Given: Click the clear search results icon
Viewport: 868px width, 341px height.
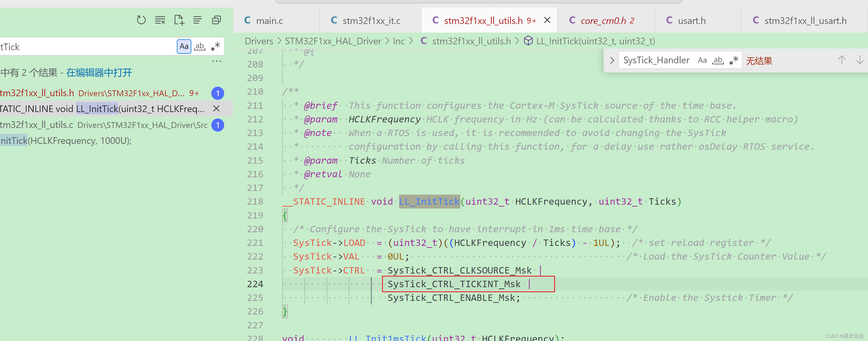Looking at the screenshot, I should point(160,20).
